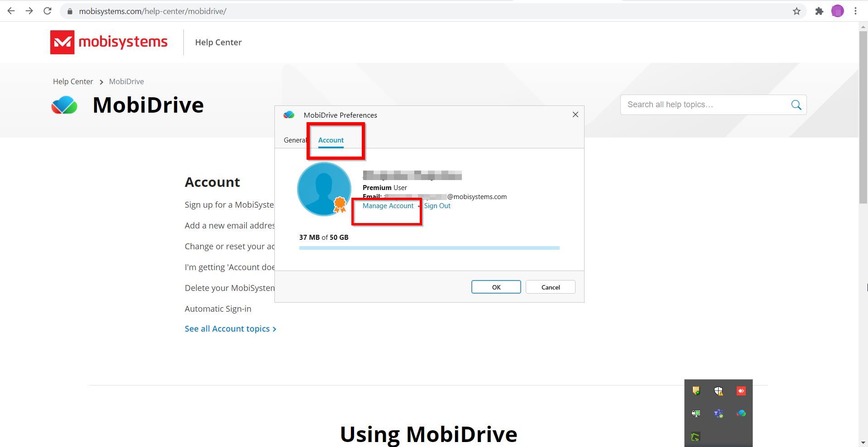Viewport: 868px width, 447px height.
Task: Click the browser address bar URL
Action: pyautogui.click(x=153, y=11)
